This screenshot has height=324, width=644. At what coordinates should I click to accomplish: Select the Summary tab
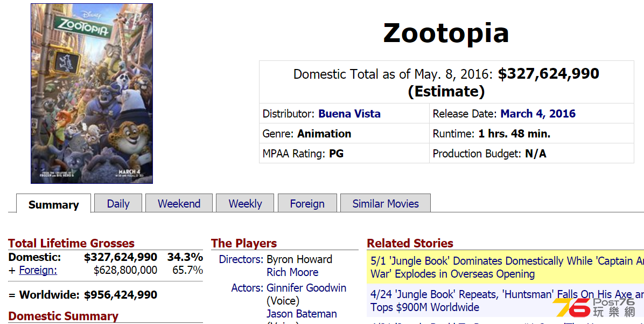pos(53,204)
